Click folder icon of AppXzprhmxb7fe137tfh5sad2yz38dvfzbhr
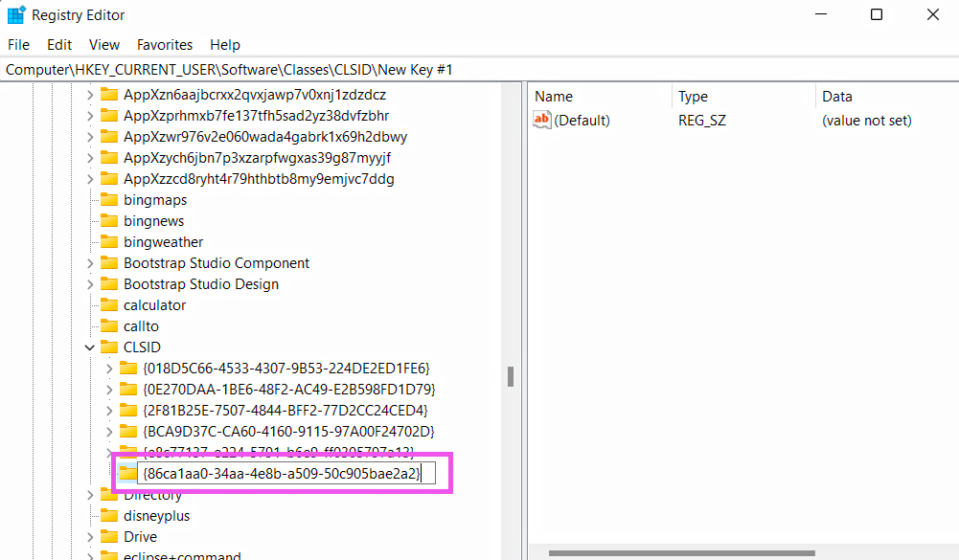This screenshot has height=560, width=959. (x=109, y=115)
